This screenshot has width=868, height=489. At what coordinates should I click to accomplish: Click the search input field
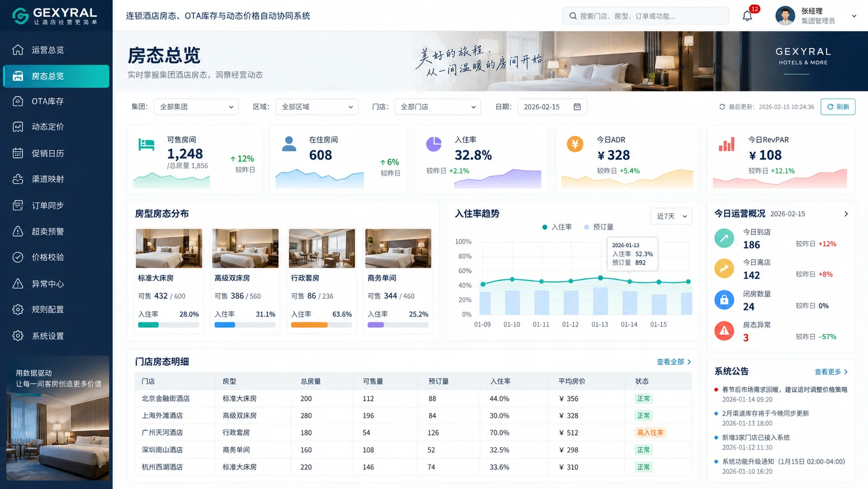pos(646,16)
